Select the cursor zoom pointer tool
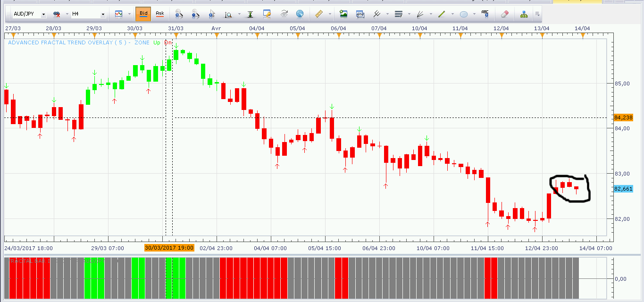 (212, 14)
